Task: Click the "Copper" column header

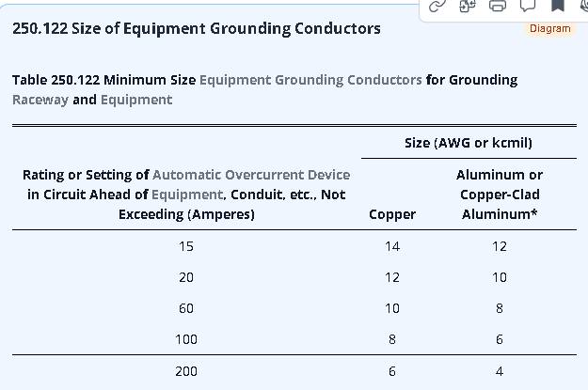Action: pyautogui.click(x=392, y=214)
